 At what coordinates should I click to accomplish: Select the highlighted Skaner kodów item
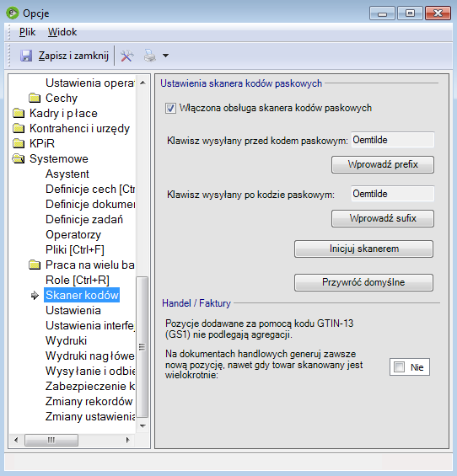pyautogui.click(x=82, y=295)
